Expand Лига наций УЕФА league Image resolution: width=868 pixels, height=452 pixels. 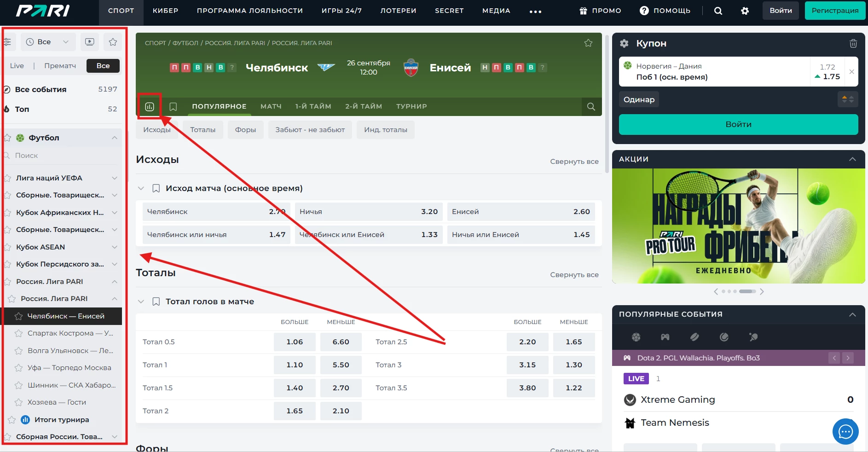(x=115, y=178)
